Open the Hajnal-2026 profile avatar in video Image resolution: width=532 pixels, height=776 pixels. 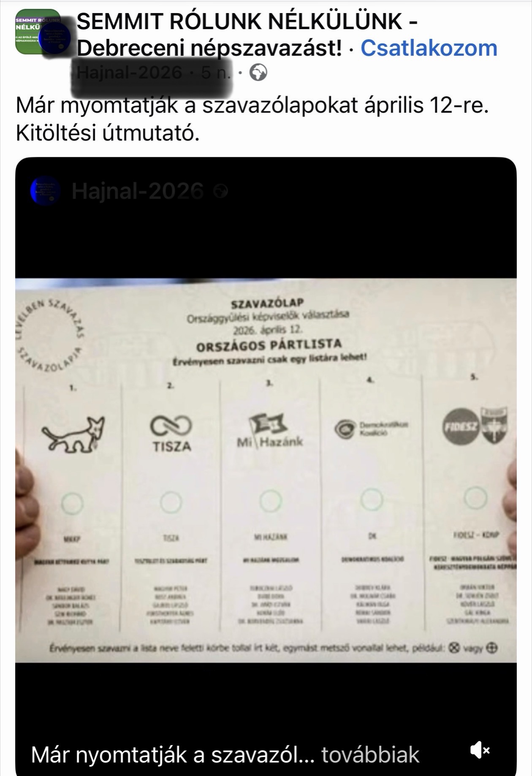pos(46,192)
